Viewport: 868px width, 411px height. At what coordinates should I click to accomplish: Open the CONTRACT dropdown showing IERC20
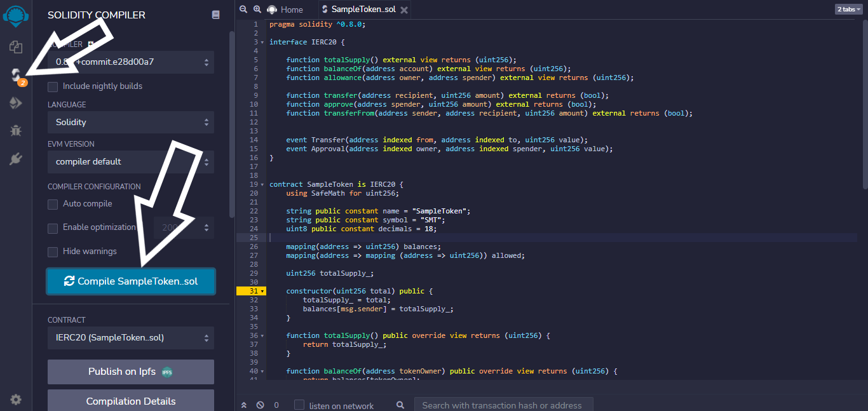pyautogui.click(x=131, y=338)
